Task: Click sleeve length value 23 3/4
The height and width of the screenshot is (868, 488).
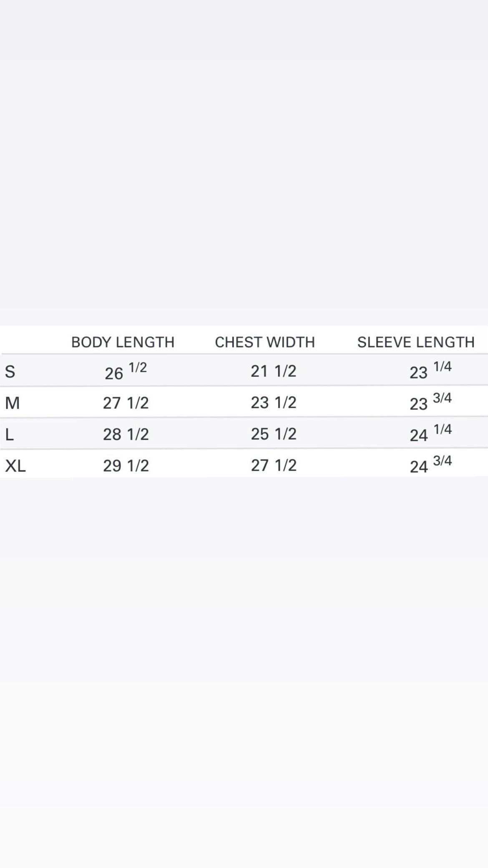Action: pos(430,402)
